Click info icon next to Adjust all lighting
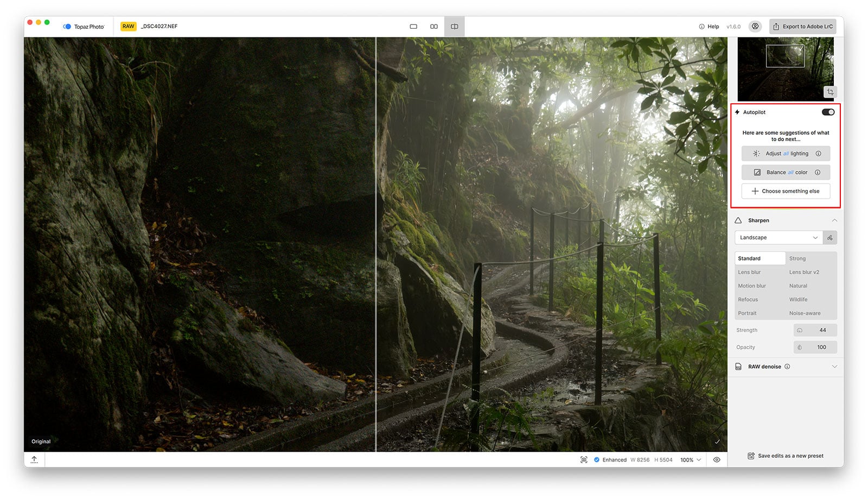Image resolution: width=868 pixels, height=499 pixels. pos(818,154)
